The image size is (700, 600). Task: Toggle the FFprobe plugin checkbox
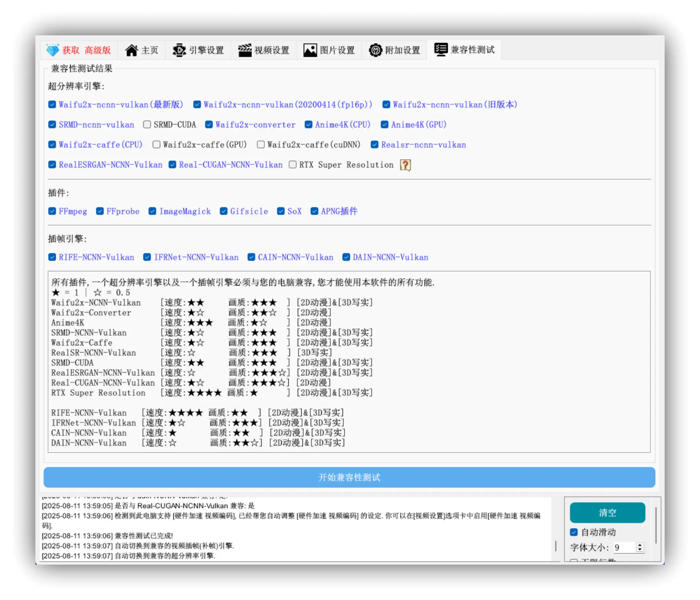tap(100, 211)
